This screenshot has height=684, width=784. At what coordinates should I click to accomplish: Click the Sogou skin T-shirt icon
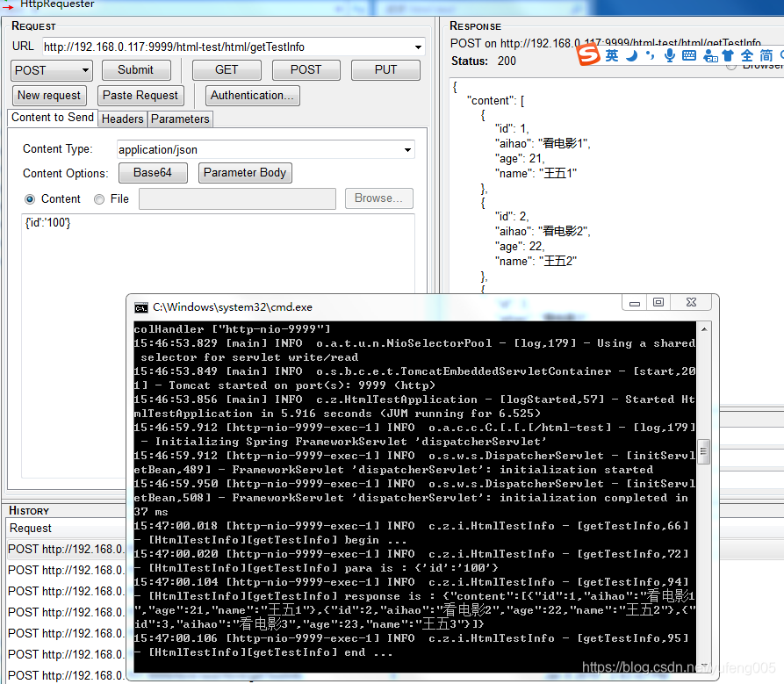click(727, 54)
